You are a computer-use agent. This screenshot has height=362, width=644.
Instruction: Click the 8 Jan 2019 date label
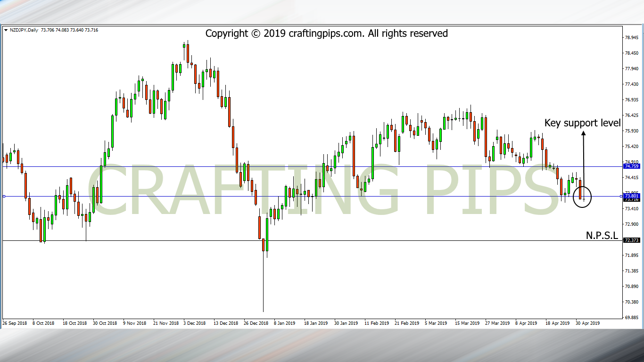[285, 323]
